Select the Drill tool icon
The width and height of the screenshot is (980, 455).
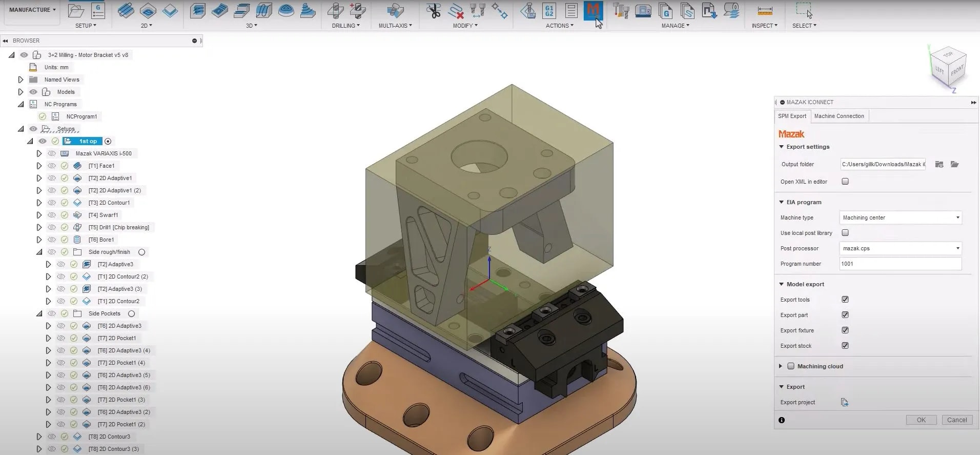pos(335,10)
